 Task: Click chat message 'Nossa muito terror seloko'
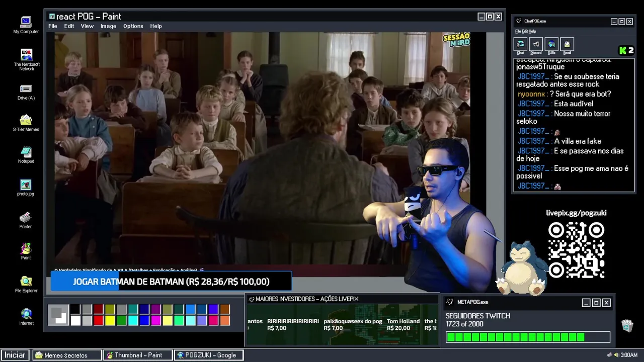pos(563,117)
